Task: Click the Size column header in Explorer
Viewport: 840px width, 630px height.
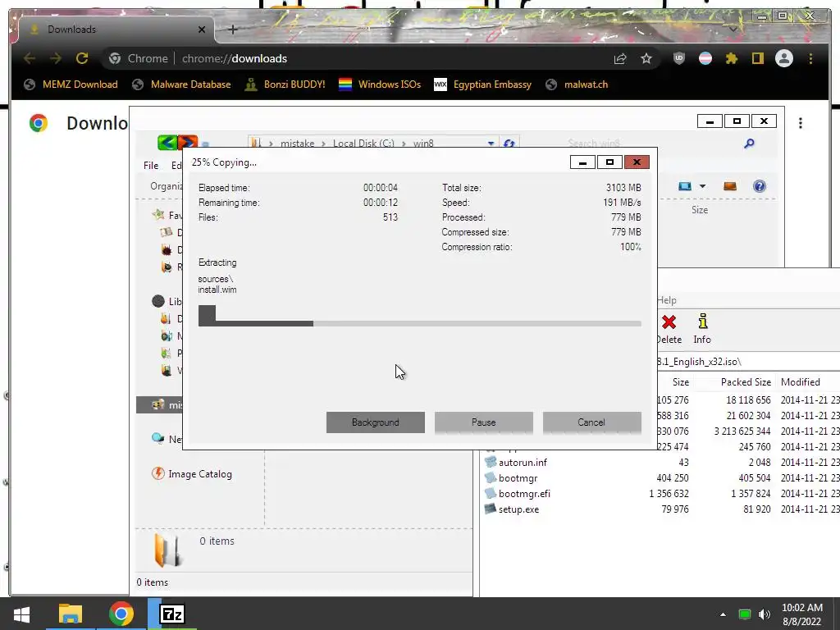Action: click(x=700, y=209)
